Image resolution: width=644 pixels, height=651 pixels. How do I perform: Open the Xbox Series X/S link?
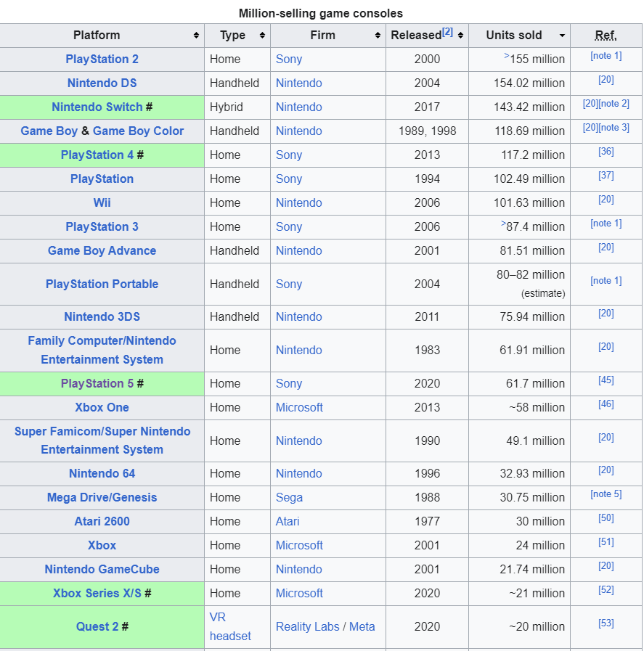[x=97, y=593]
